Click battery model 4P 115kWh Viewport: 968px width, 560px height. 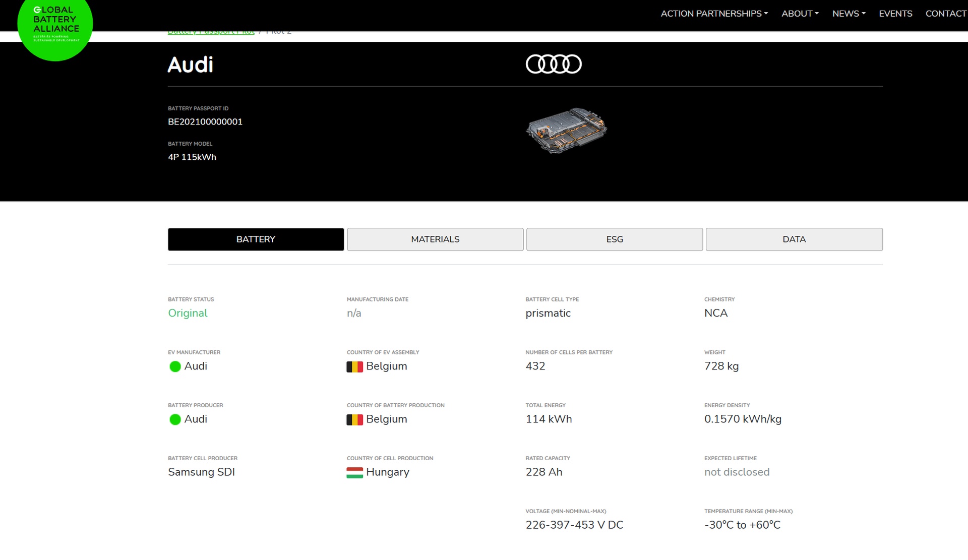pos(192,157)
